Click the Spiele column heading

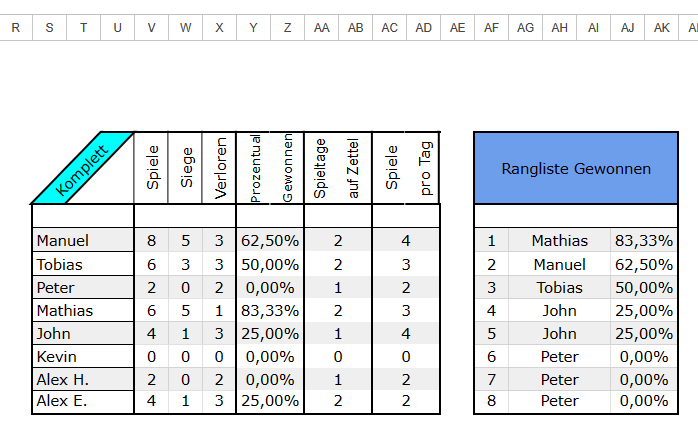point(151,168)
